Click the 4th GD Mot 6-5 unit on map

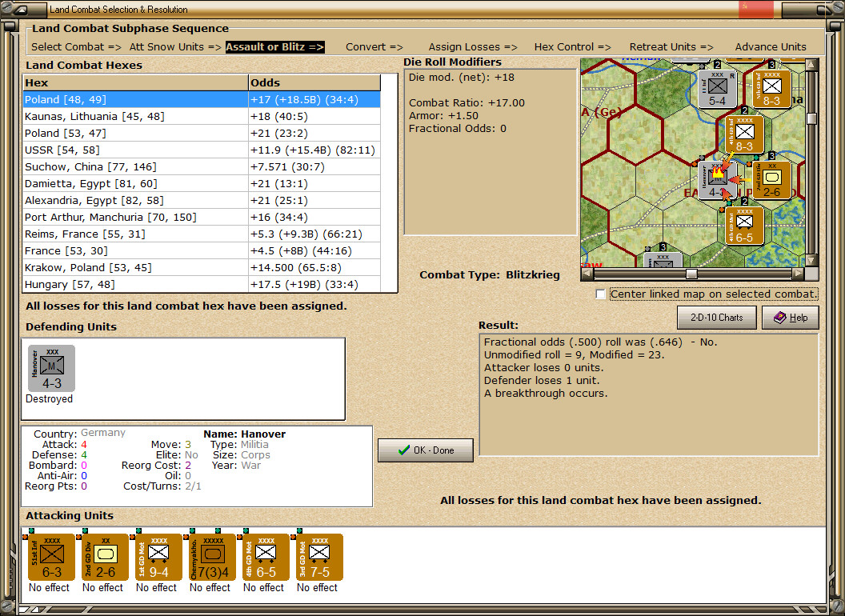point(744,226)
